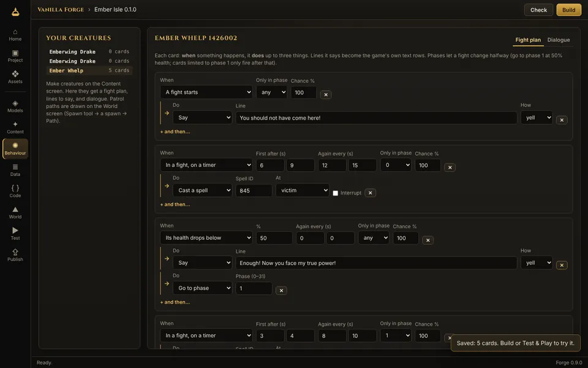Open the Data sidebar icon
Screen dimensions: 588x368
pos(15,170)
